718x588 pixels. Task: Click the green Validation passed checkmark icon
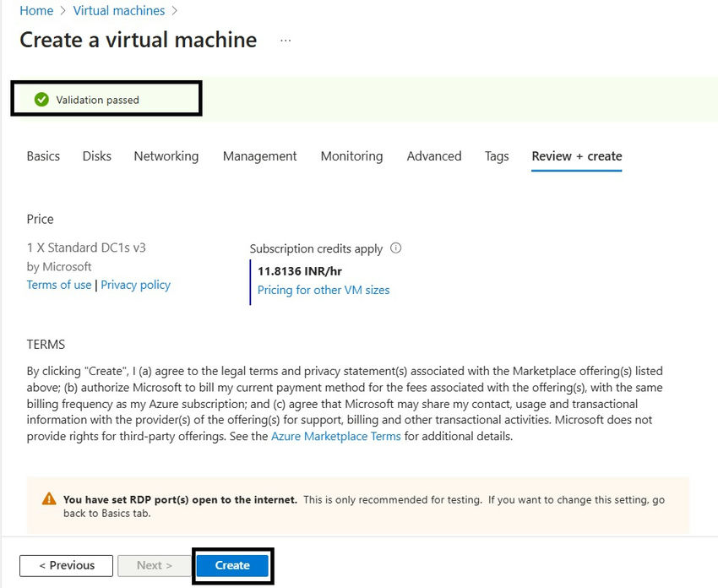pyautogui.click(x=41, y=100)
